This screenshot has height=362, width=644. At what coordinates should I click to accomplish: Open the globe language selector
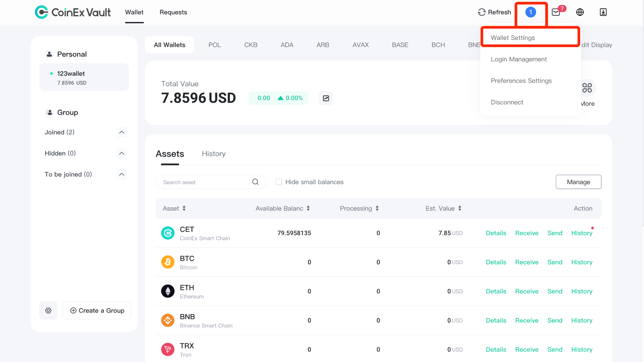(580, 12)
